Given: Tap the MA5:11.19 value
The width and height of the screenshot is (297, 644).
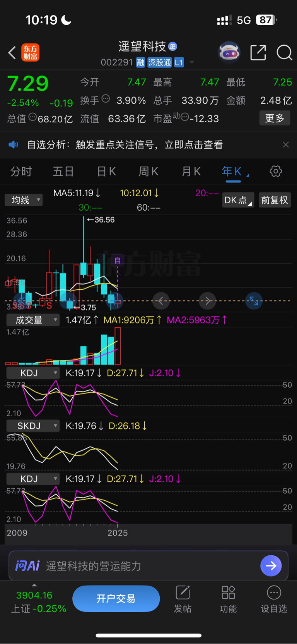Looking at the screenshot, I should (77, 193).
